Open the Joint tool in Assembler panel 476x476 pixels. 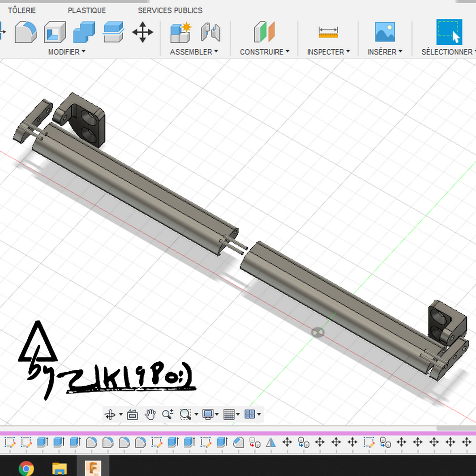(x=211, y=32)
